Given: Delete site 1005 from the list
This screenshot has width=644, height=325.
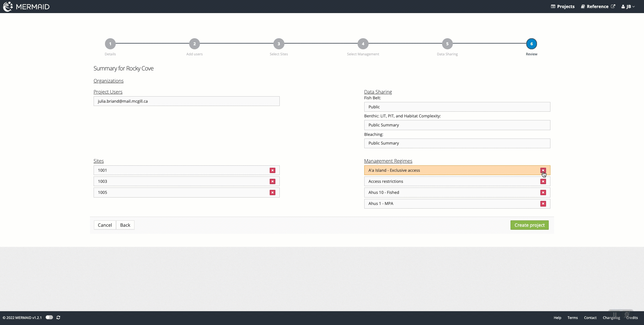Looking at the screenshot, I should pyautogui.click(x=272, y=193).
